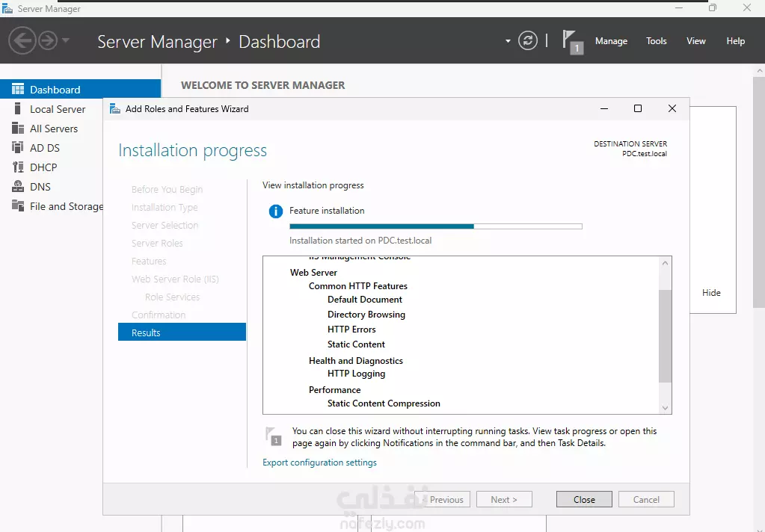Click the wizard title bar icon
The image size is (765, 532).
tap(115, 108)
